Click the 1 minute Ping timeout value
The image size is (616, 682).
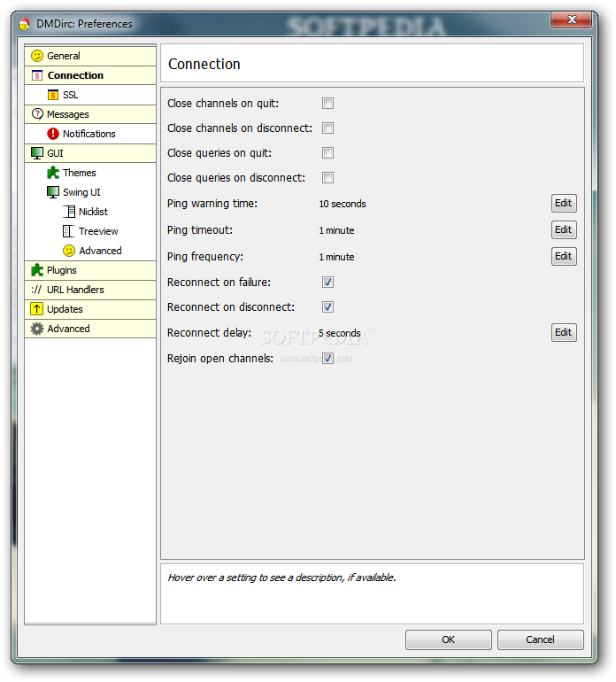[336, 230]
